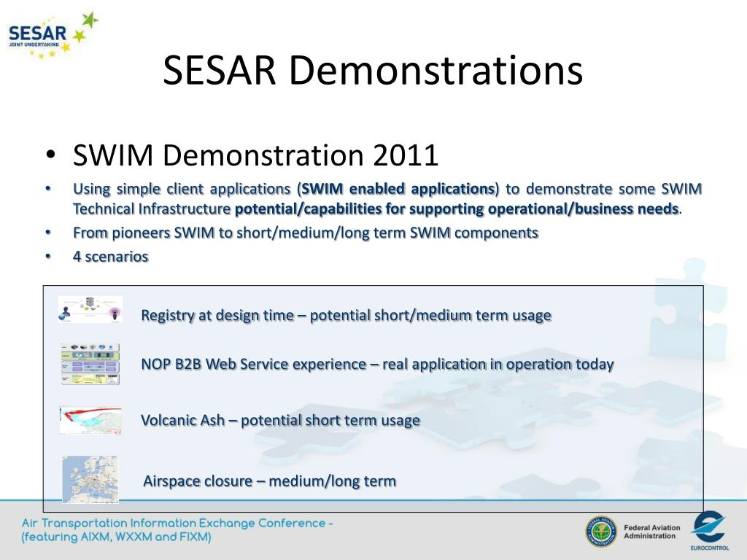
Task: Click 'Air Transportation Information Exchange Conference' footer text
Action: (177, 524)
